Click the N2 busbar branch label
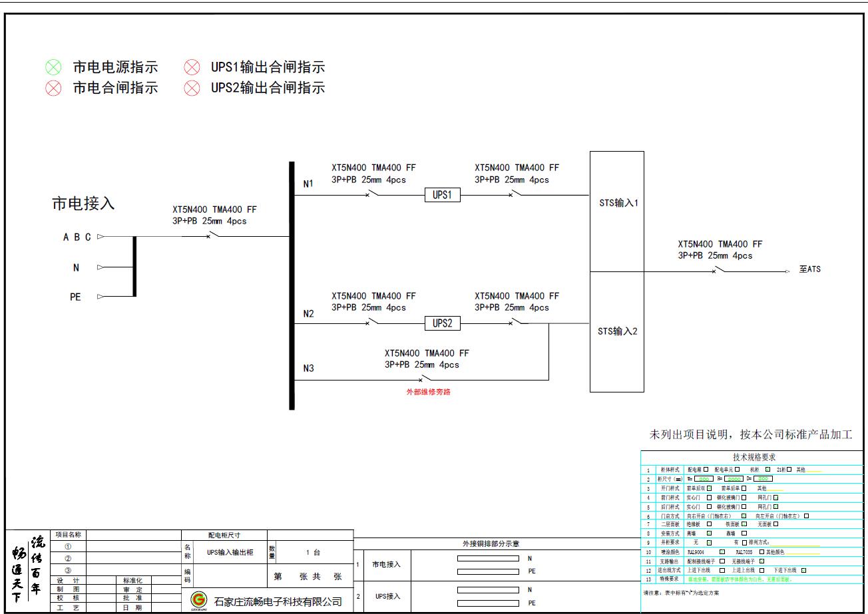 coord(308,314)
